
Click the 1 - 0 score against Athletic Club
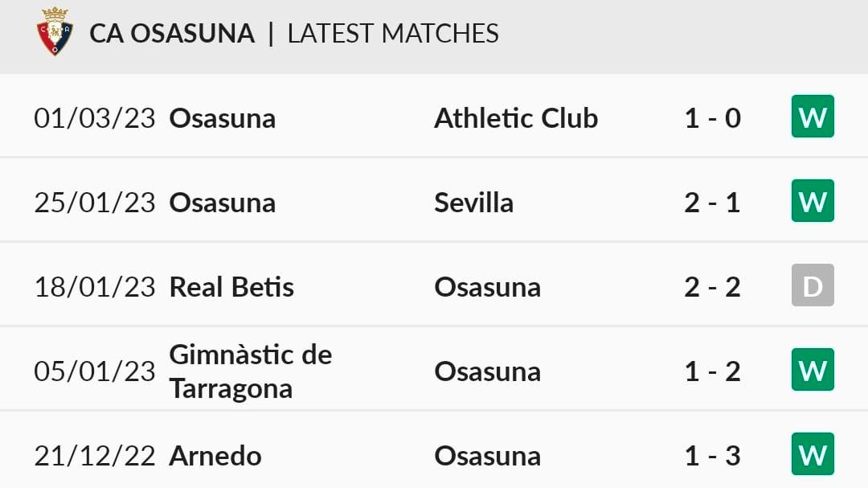712,118
